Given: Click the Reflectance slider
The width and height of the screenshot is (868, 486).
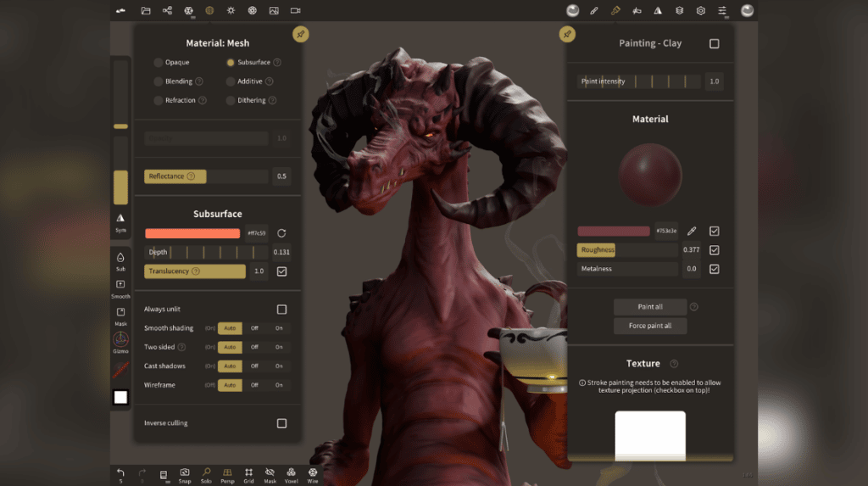Looking at the screenshot, I should (x=207, y=176).
